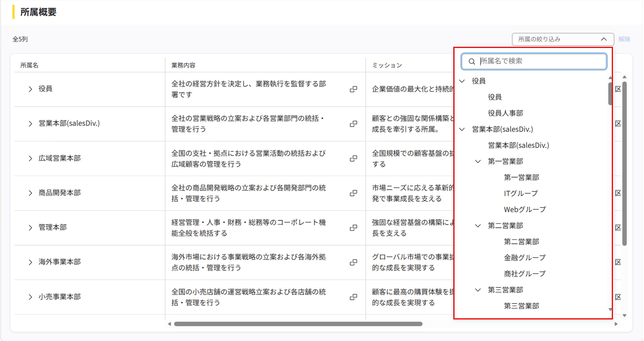Collapse 営業本部(salesDiv.) group in filter dropdown
Screen dimensions: 644x341
[462, 129]
